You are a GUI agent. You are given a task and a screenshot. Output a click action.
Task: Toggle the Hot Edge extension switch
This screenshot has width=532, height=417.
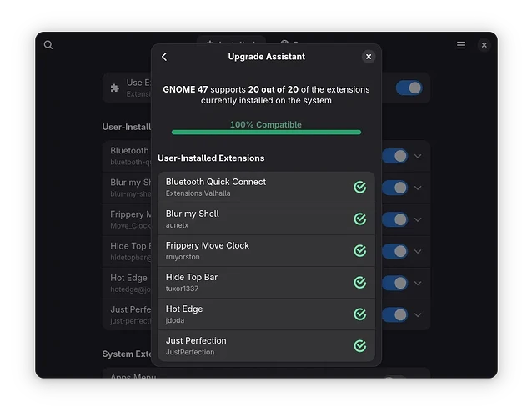395,283
